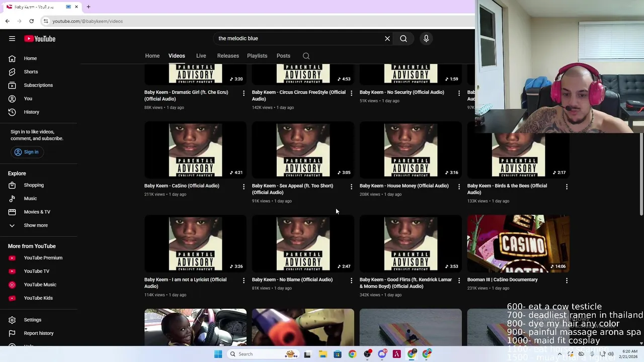The height and width of the screenshot is (362, 644).
Task: Open options menu for House Money video
Action: click(459, 187)
